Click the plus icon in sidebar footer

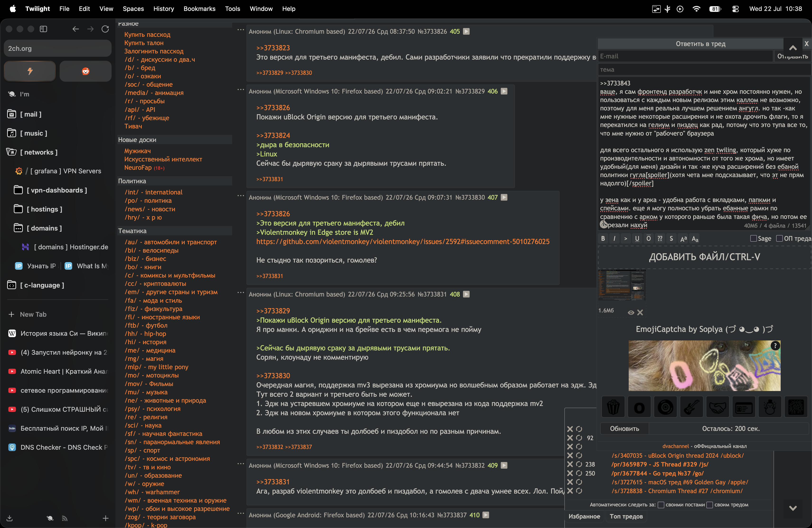pos(105,518)
